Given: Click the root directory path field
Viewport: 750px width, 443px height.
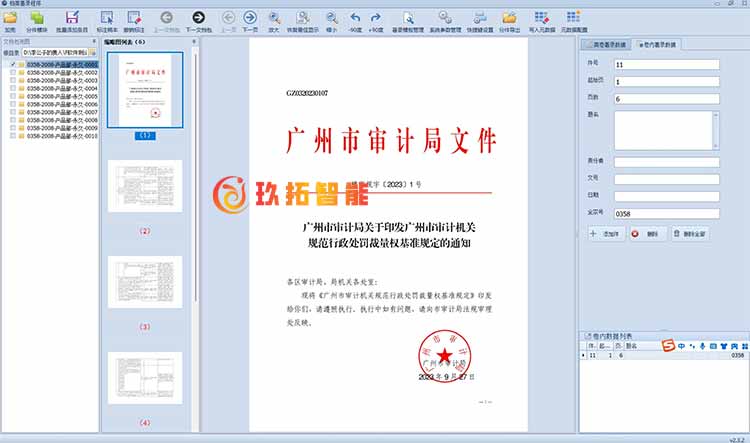Looking at the screenshot, I should point(55,52).
